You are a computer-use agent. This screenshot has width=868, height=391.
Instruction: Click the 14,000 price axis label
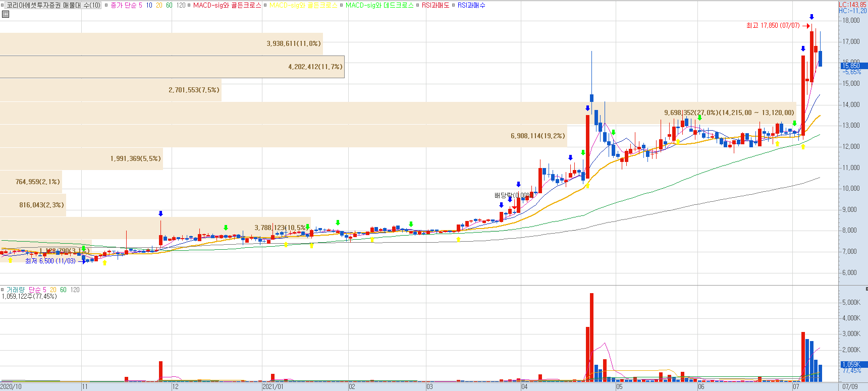(851, 105)
